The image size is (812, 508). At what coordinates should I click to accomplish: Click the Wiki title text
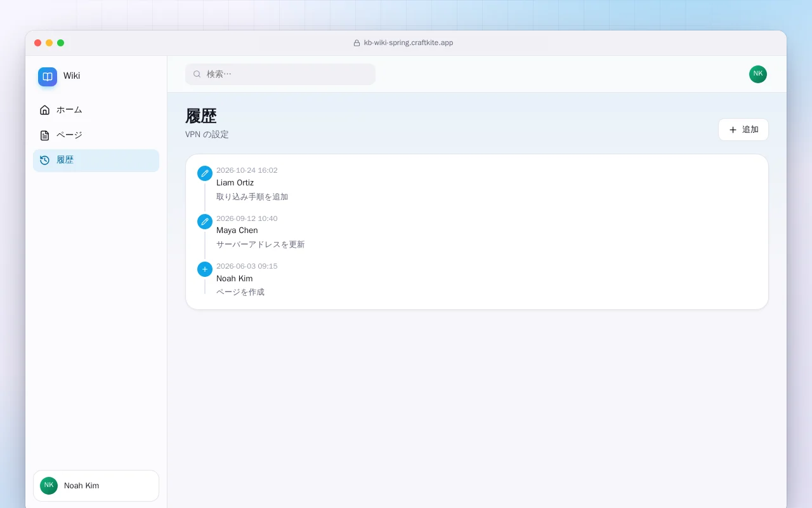tap(72, 76)
